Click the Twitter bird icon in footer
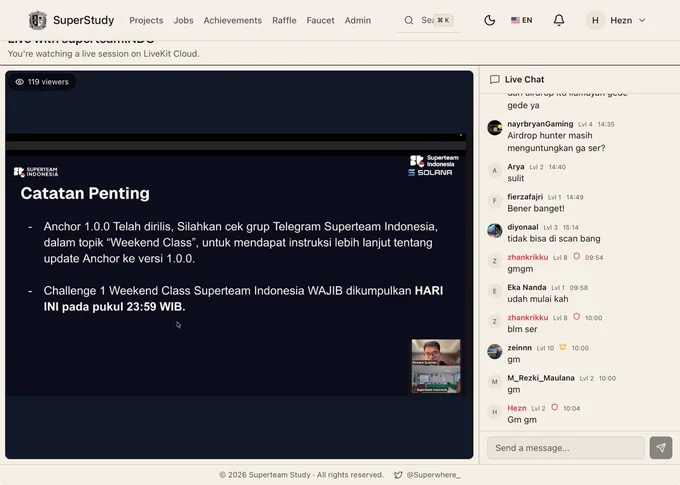The height and width of the screenshot is (485, 680). (x=398, y=475)
